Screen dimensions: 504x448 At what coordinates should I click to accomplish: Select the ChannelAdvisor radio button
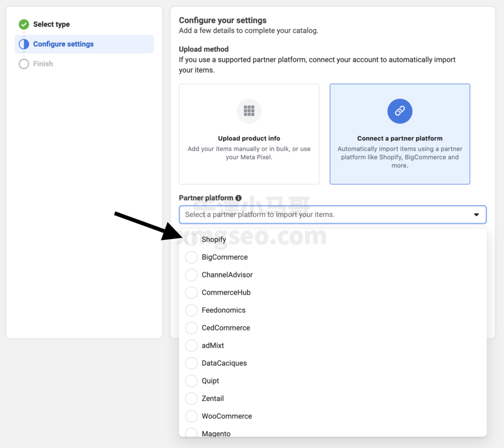pyautogui.click(x=191, y=274)
